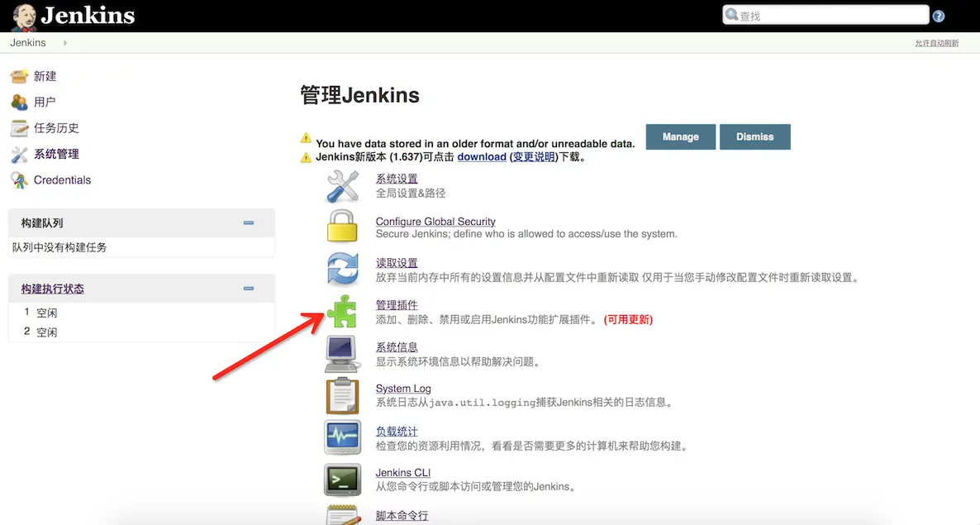This screenshot has height=525, width=980.
Task: Click the 系统管理 tools icon in sidebar
Action: point(19,155)
